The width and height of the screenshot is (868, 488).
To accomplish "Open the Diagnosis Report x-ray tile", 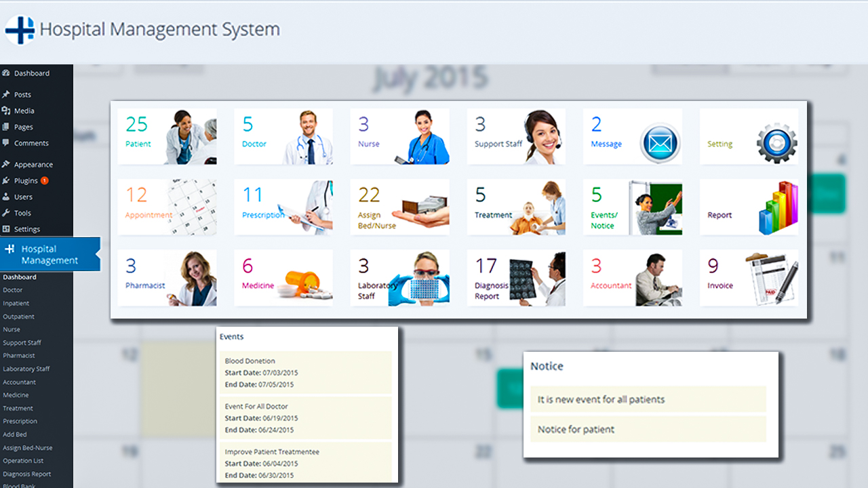I will (x=515, y=278).
